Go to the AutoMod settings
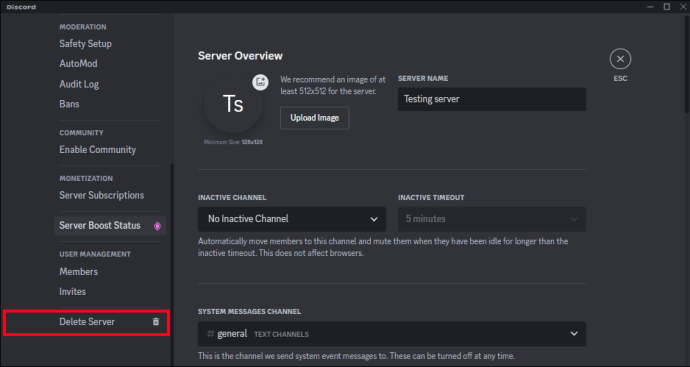 (78, 64)
